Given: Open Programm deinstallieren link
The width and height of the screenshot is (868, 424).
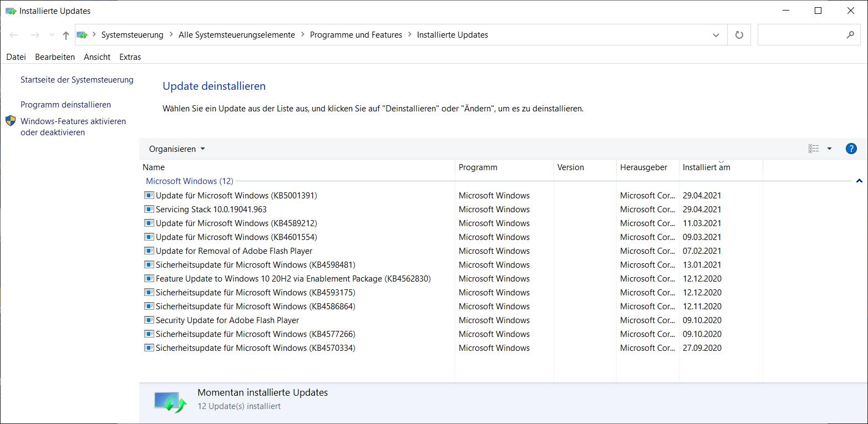Looking at the screenshot, I should click(x=65, y=105).
